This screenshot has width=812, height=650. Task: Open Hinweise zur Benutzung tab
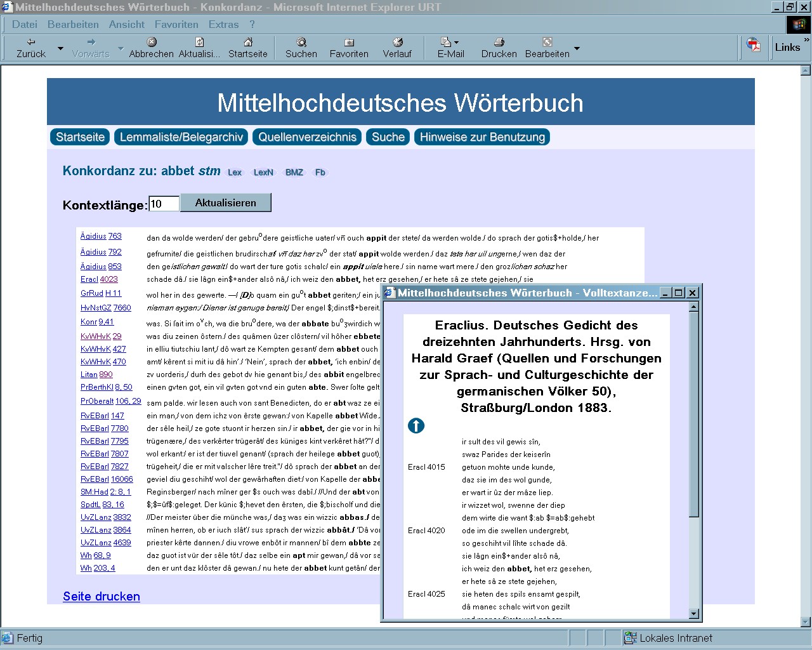click(x=482, y=137)
